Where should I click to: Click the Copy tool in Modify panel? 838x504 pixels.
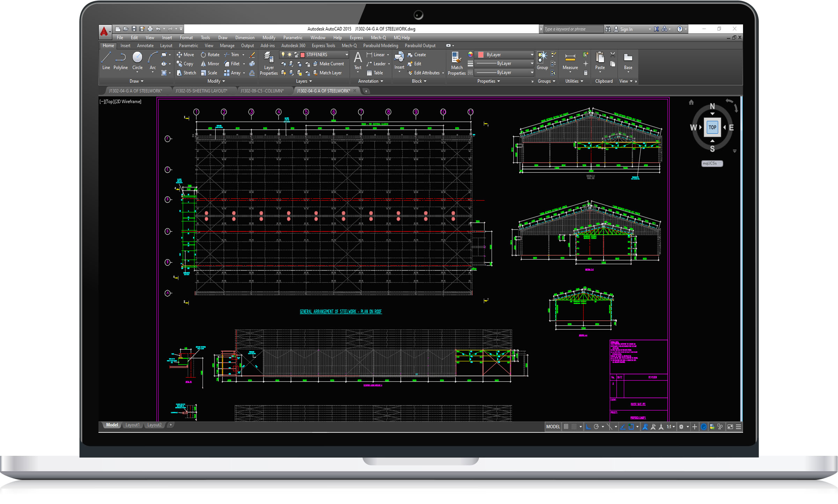pyautogui.click(x=185, y=64)
